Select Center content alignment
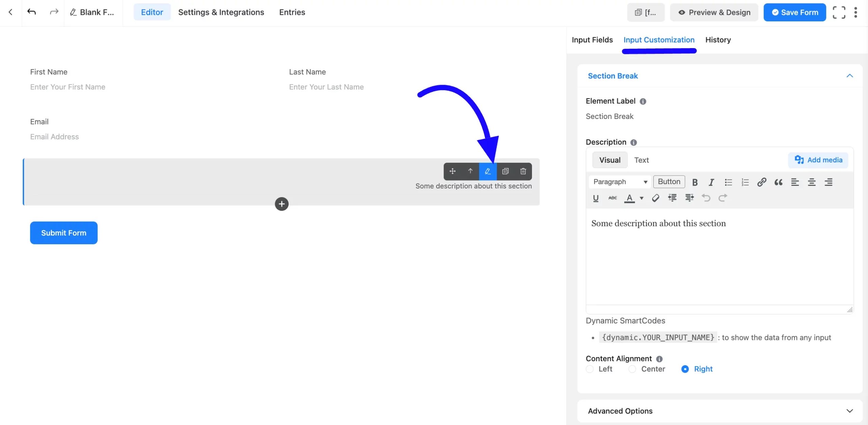 (632, 369)
